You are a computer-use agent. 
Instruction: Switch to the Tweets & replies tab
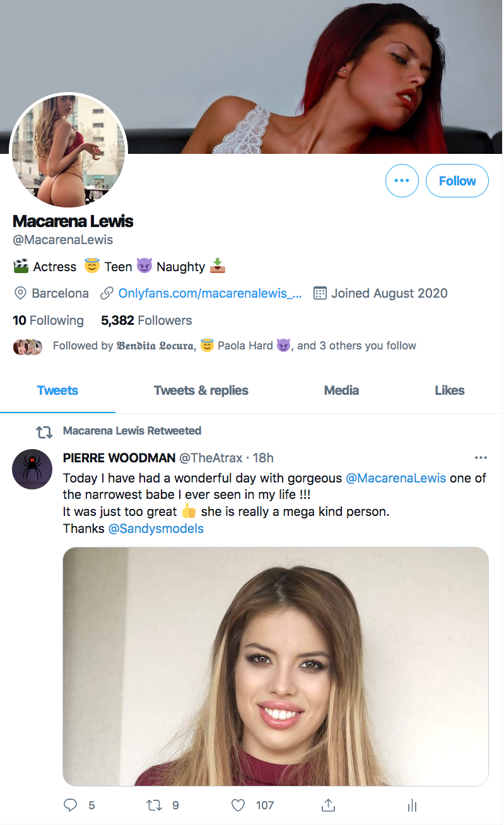[201, 390]
